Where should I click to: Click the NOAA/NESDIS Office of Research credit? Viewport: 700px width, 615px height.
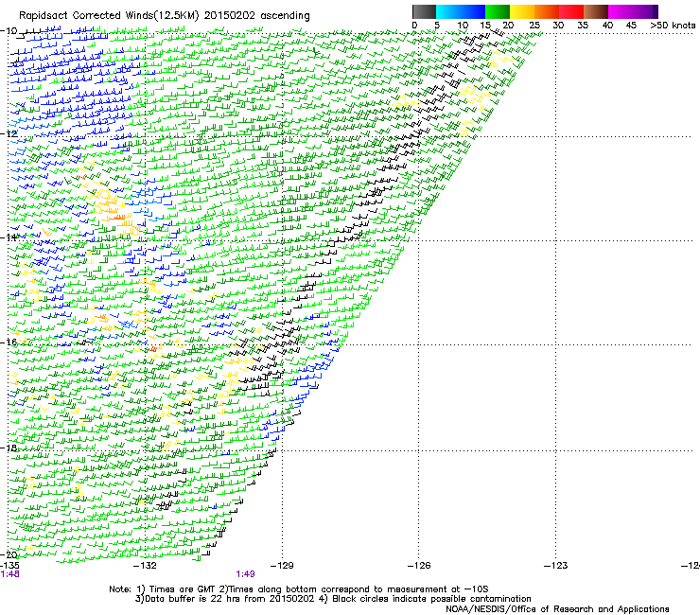click(x=557, y=609)
